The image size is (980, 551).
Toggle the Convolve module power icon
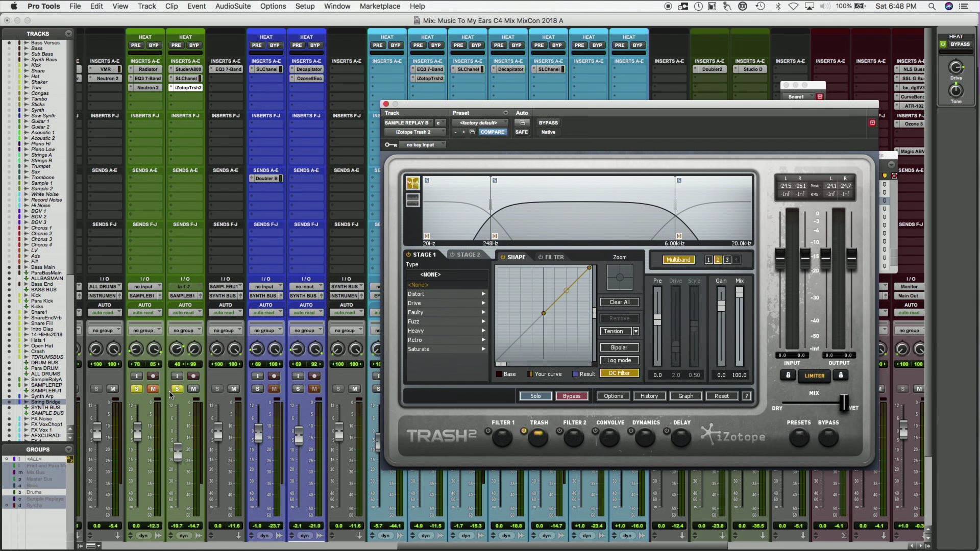tap(595, 431)
